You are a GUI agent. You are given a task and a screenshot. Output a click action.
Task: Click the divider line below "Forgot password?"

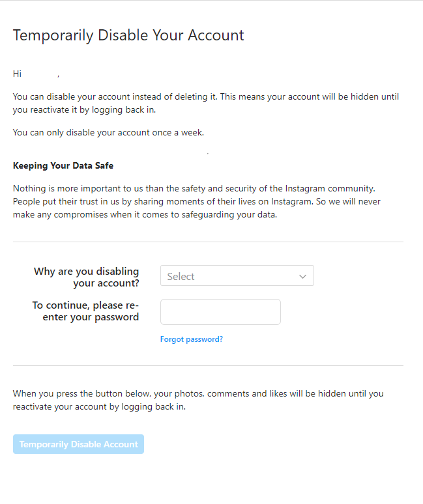coord(208,366)
